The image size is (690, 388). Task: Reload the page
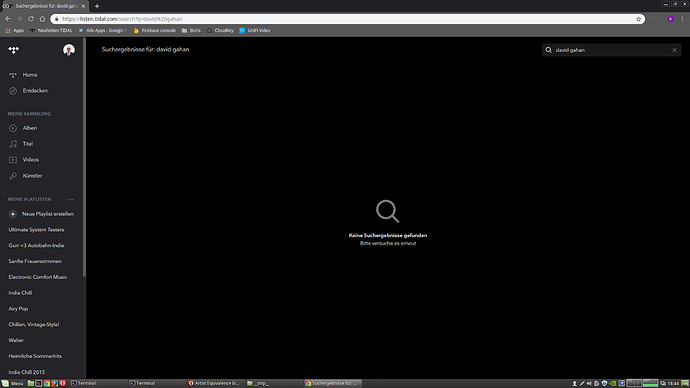pos(30,19)
